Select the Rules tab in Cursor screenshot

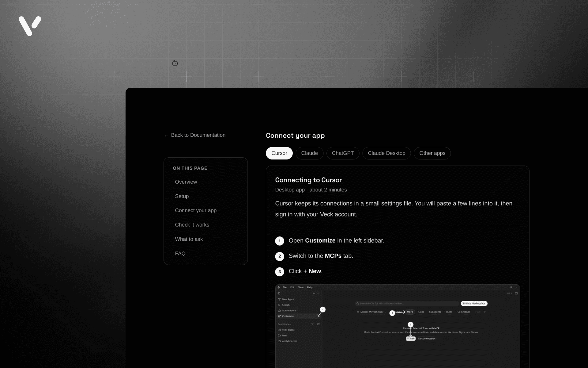tap(449, 312)
